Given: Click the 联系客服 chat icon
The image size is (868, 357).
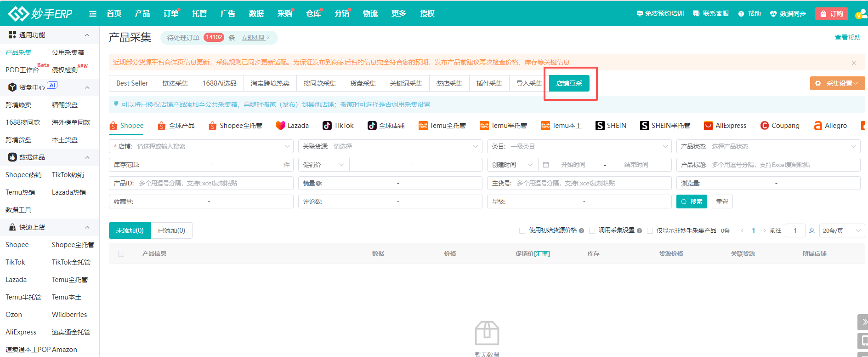Looking at the screenshot, I should pyautogui.click(x=696, y=14).
